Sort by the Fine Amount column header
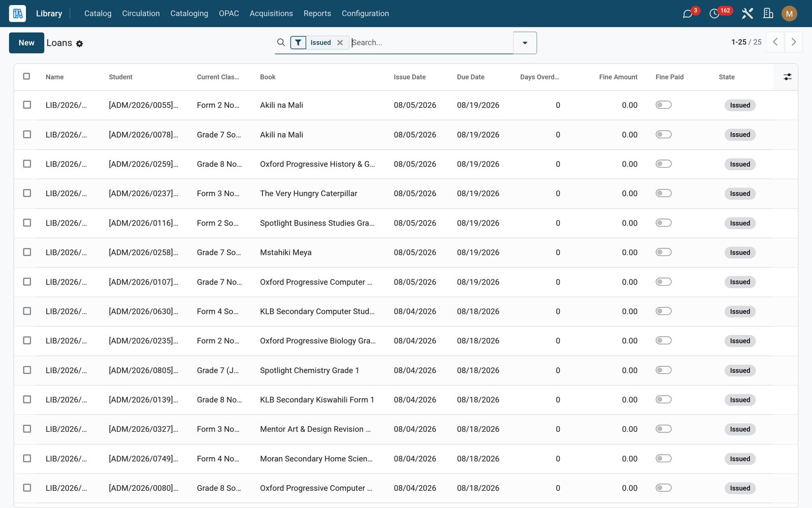 point(618,77)
